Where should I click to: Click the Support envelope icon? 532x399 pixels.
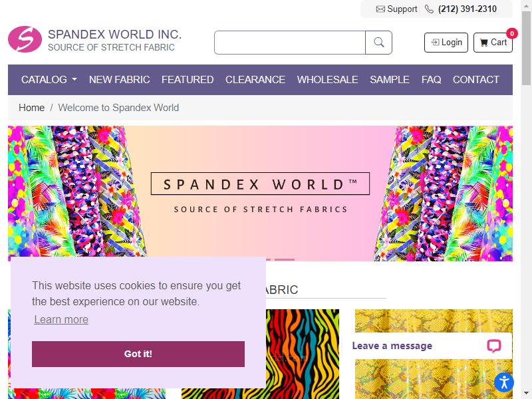[380, 9]
